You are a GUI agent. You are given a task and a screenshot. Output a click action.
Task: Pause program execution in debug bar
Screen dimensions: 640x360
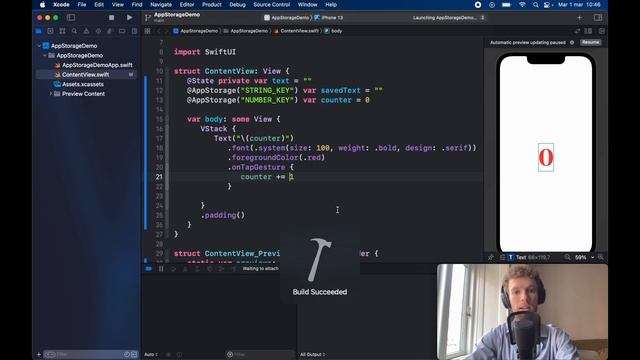[161, 269]
